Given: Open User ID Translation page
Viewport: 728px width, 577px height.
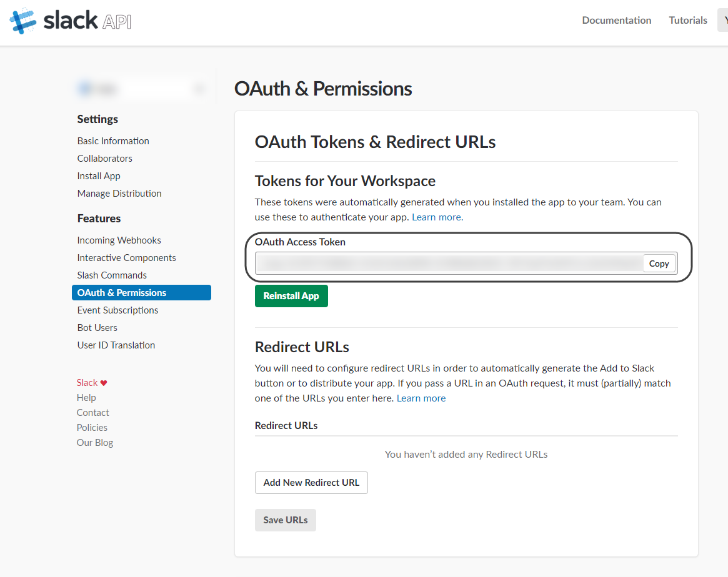Looking at the screenshot, I should coord(116,345).
